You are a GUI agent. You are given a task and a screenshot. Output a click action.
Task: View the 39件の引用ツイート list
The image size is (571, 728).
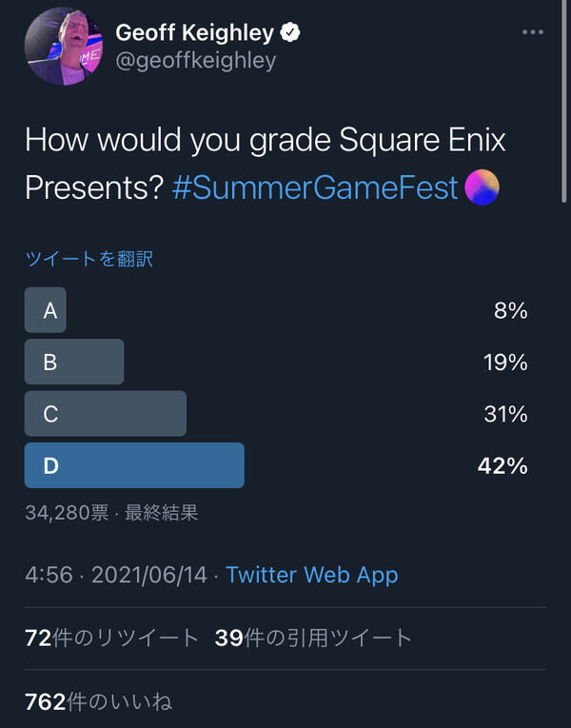[x=313, y=638]
